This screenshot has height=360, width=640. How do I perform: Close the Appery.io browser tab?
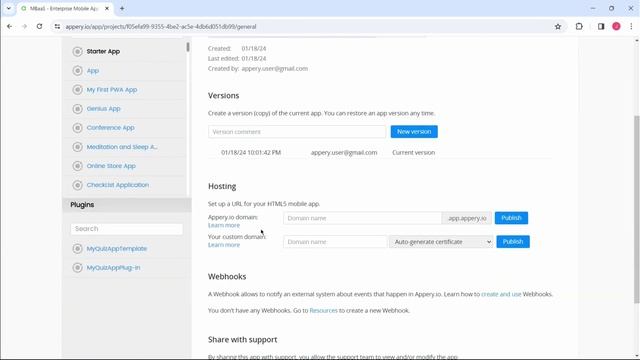click(107, 8)
